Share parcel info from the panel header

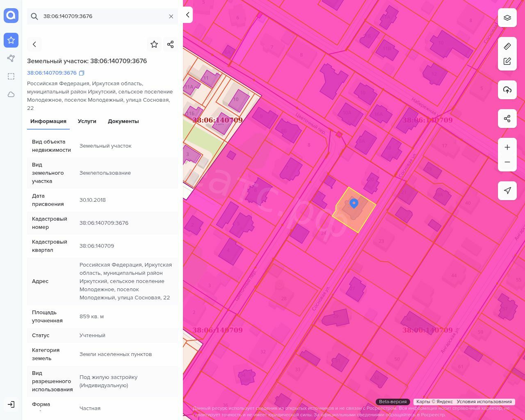click(171, 44)
